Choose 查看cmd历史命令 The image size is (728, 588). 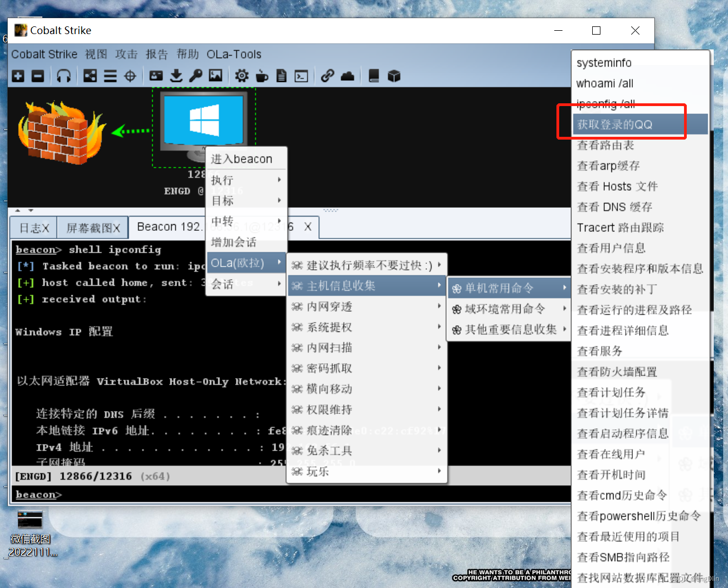(641, 496)
